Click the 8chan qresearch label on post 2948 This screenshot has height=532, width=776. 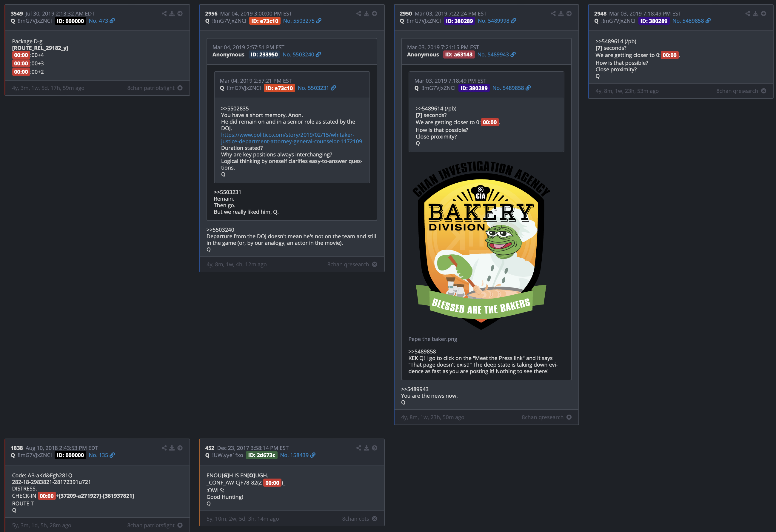tap(737, 91)
